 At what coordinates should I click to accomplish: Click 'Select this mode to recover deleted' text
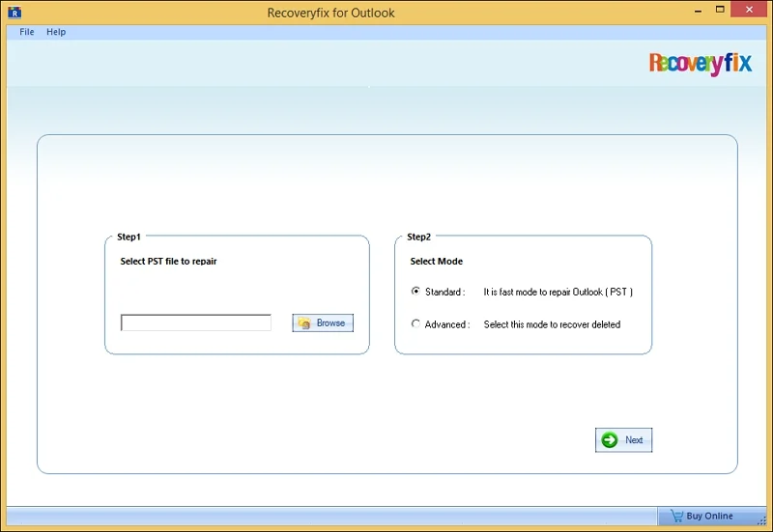point(552,324)
